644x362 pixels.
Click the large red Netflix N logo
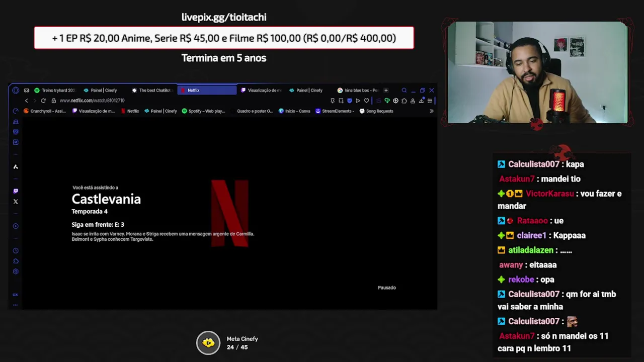coord(230,213)
